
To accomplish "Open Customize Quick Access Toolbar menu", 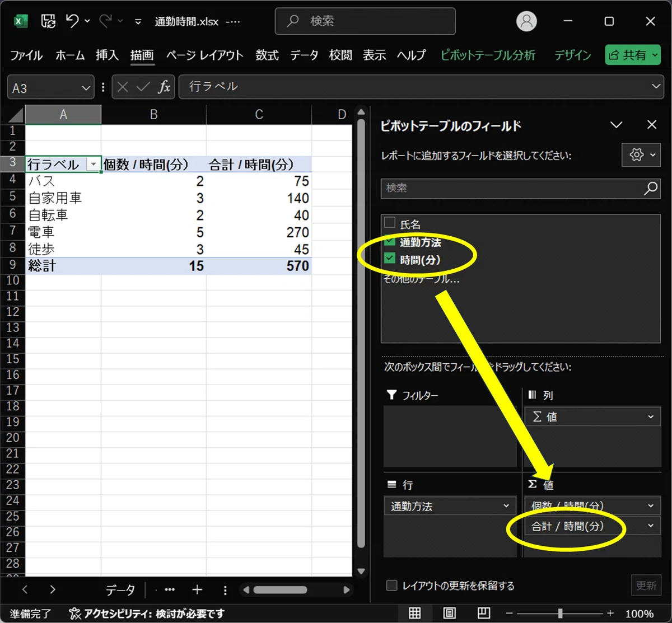I will point(138,22).
